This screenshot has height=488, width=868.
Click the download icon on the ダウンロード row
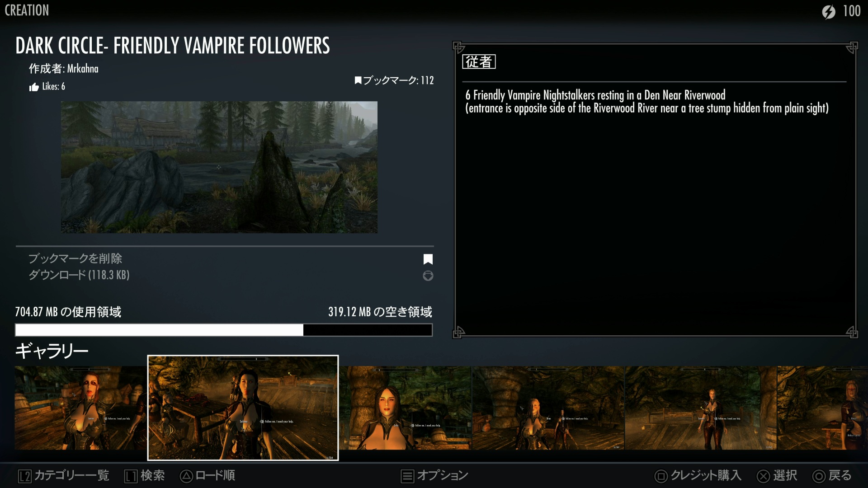(x=428, y=276)
